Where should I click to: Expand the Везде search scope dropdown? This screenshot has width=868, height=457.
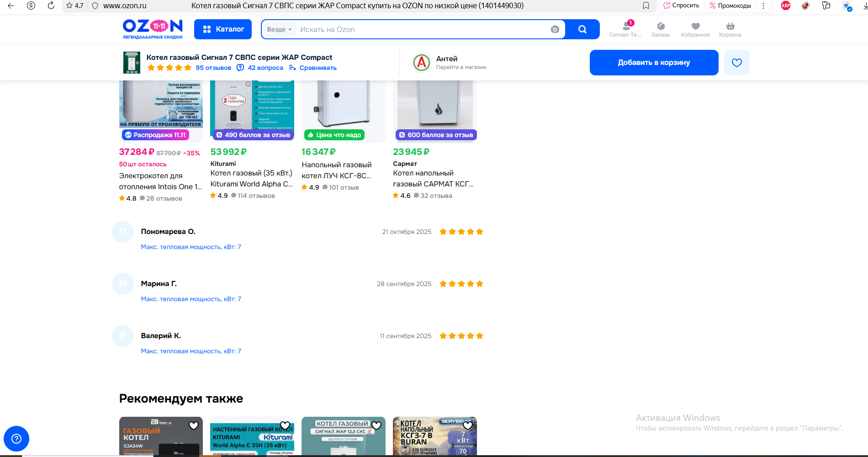[279, 29]
